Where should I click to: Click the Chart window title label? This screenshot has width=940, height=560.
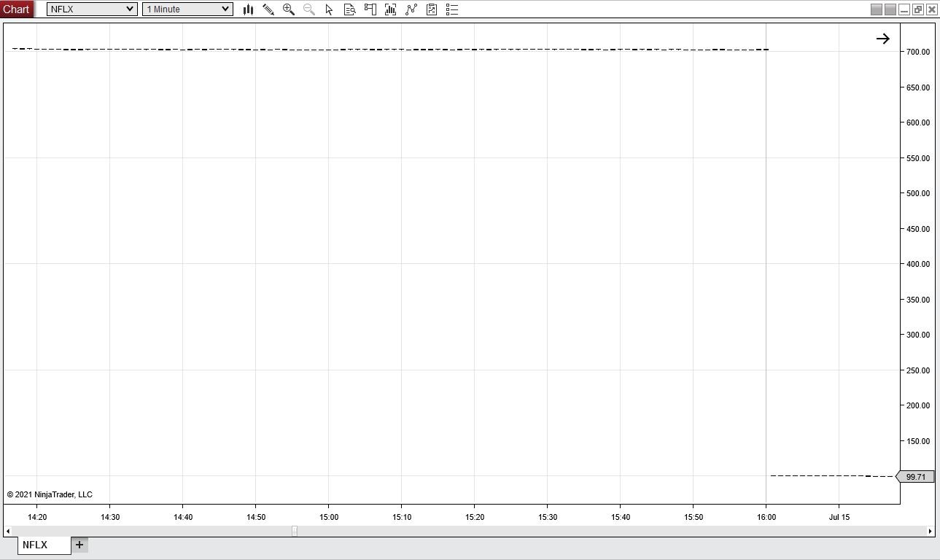16,9
